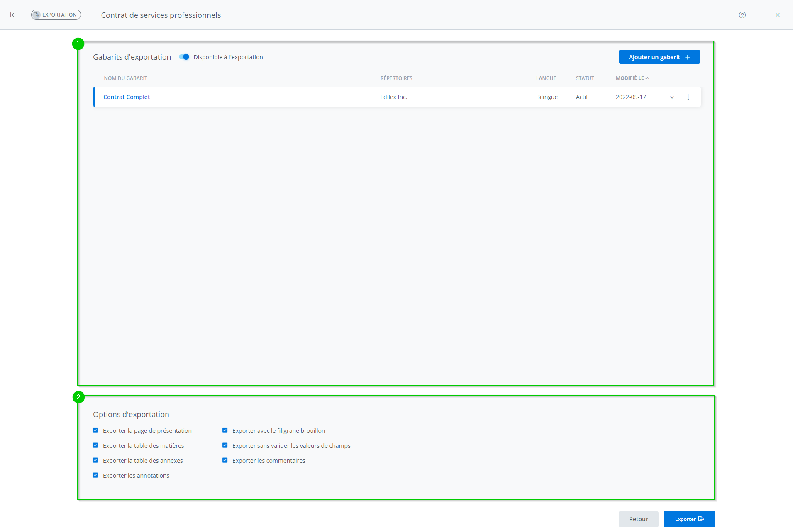The width and height of the screenshot is (793, 532).
Task: Open the Contrat Complet template link
Action: [127, 97]
